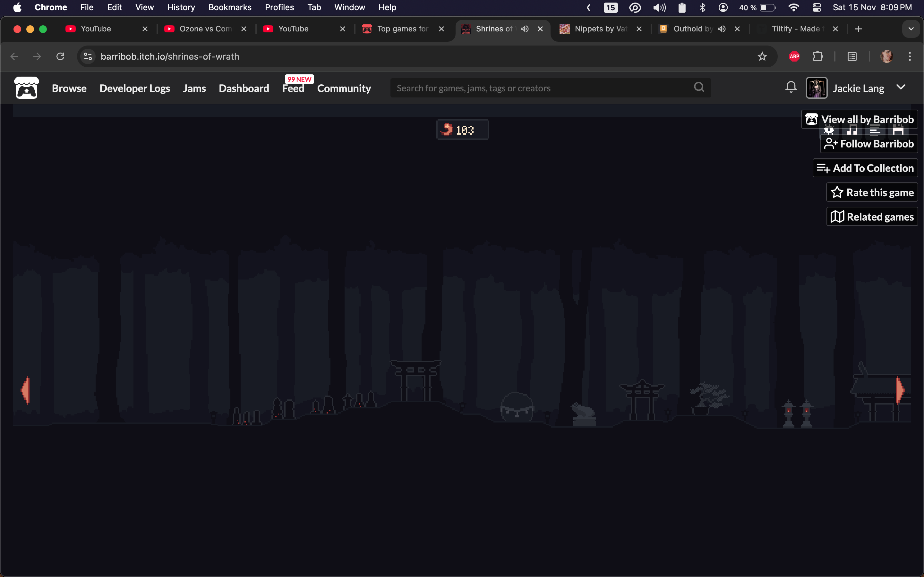Click the left red arrow in game
The width and height of the screenshot is (924, 577).
tap(26, 390)
